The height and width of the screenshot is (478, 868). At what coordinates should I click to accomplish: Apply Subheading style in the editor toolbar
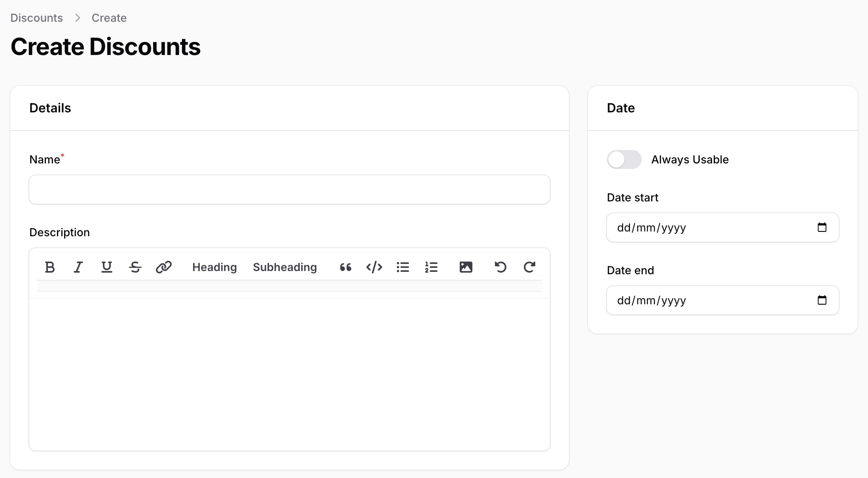coord(285,267)
